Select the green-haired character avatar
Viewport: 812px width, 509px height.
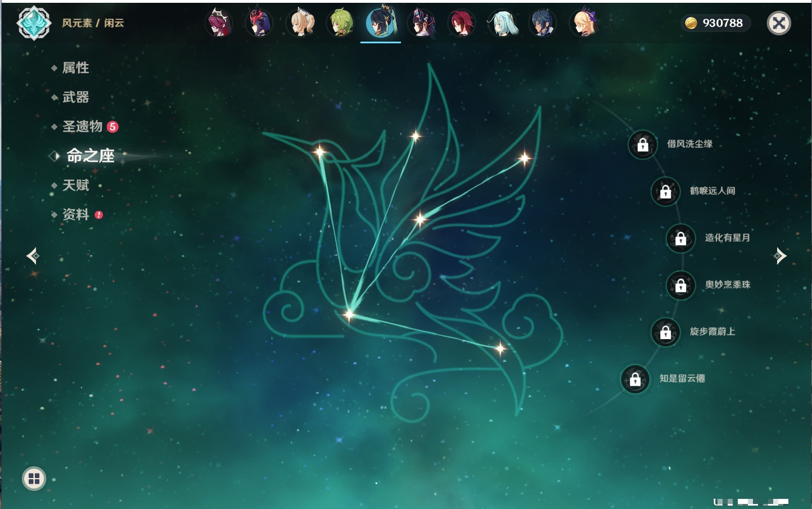tap(341, 23)
